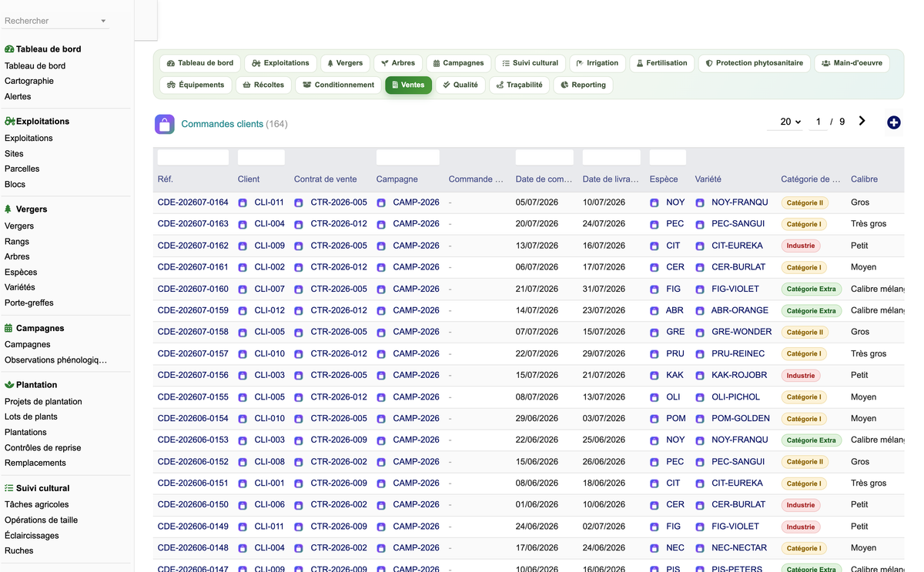Select the Traçabilité tab

[520, 85]
